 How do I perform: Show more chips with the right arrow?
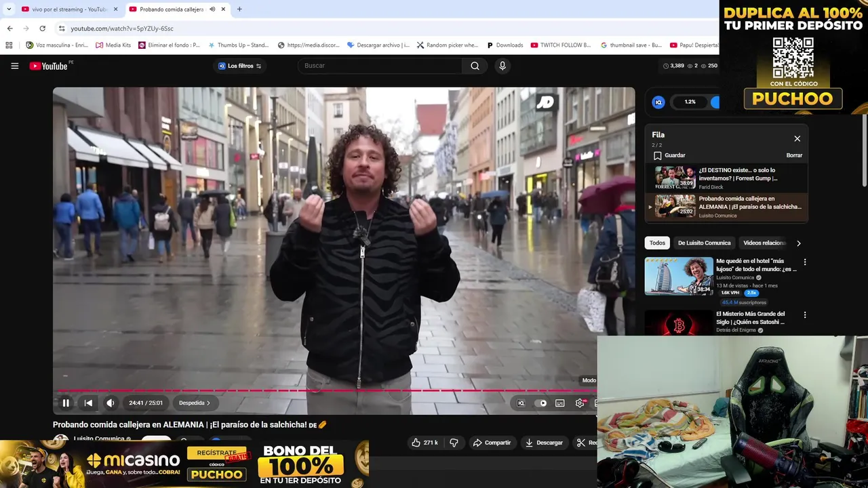tap(798, 243)
